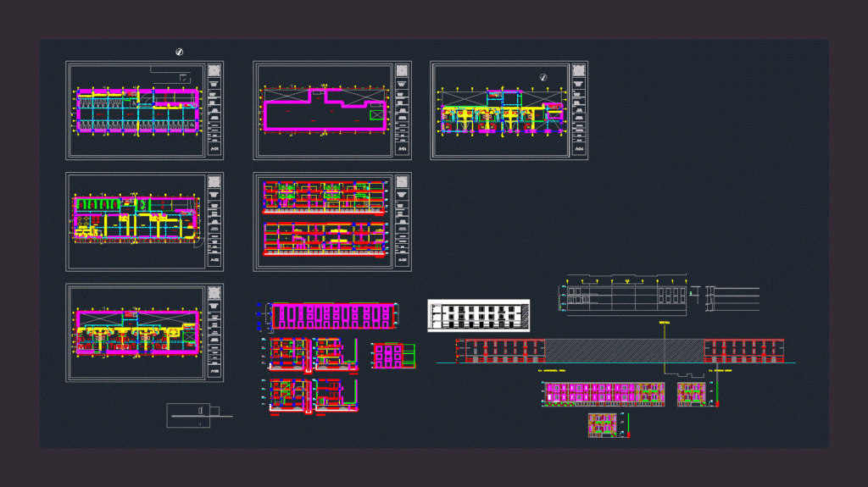Screen dimensions: 868x487
Task: Click the white-background black elevation image
Action: coord(479,315)
